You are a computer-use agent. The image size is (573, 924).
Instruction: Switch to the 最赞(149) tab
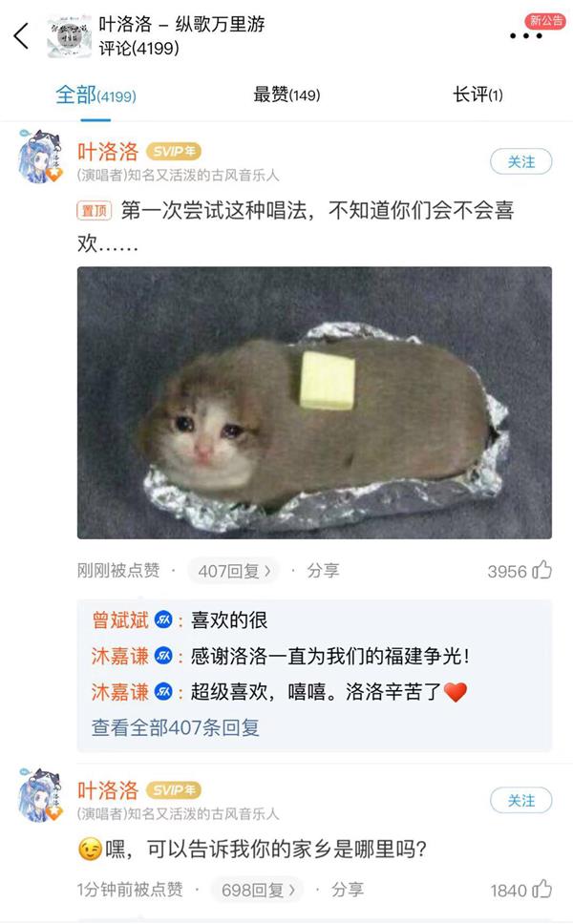click(286, 94)
